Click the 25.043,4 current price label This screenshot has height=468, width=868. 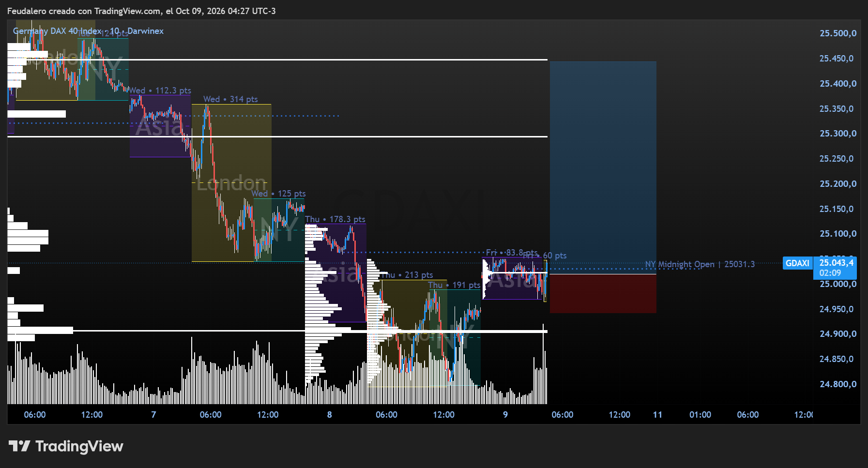point(836,263)
